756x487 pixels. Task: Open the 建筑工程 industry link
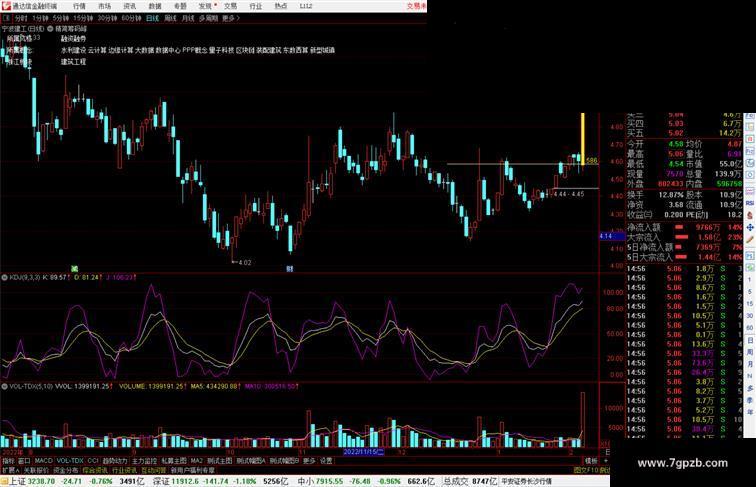73,62
